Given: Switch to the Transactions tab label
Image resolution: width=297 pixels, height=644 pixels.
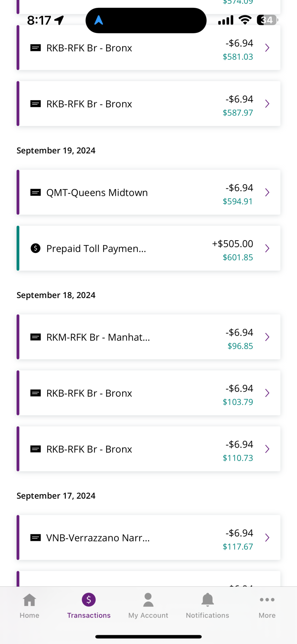Looking at the screenshot, I should 89,615.
